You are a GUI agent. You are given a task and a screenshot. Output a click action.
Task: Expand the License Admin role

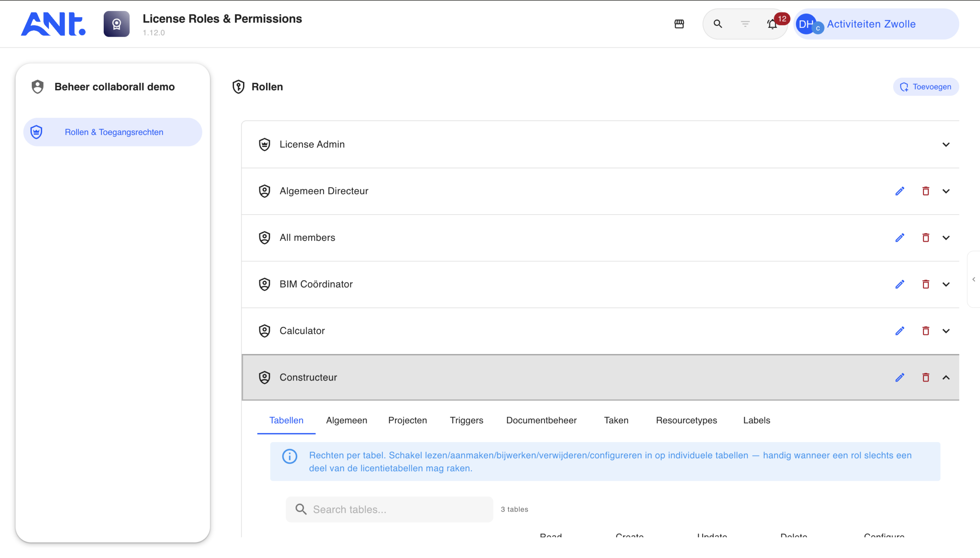[946, 145]
